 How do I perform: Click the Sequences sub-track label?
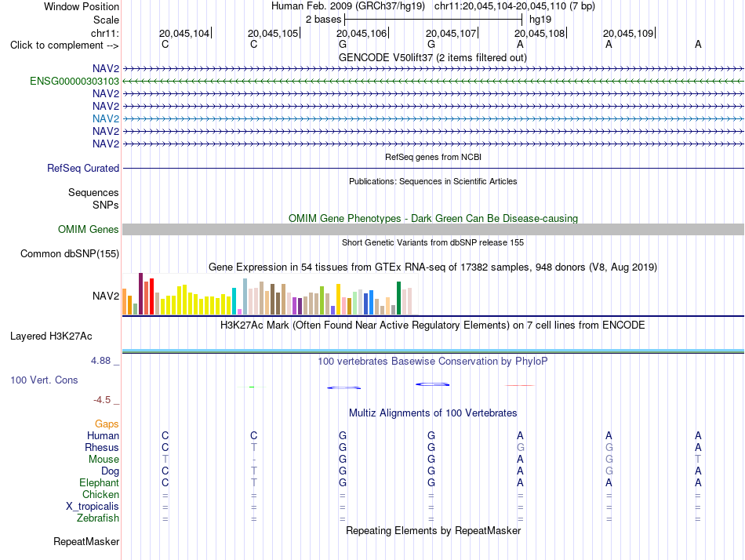pyautogui.click(x=93, y=192)
